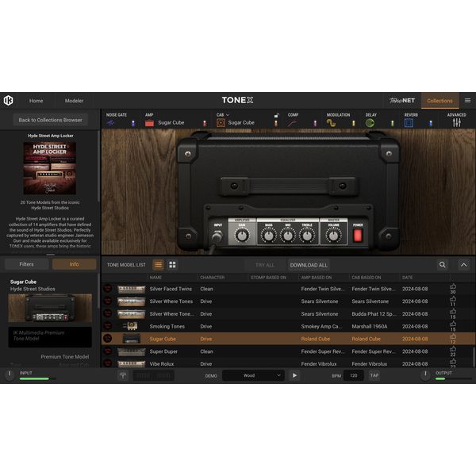Open the tone model search icon
The image size is (476, 476).
tap(443, 265)
